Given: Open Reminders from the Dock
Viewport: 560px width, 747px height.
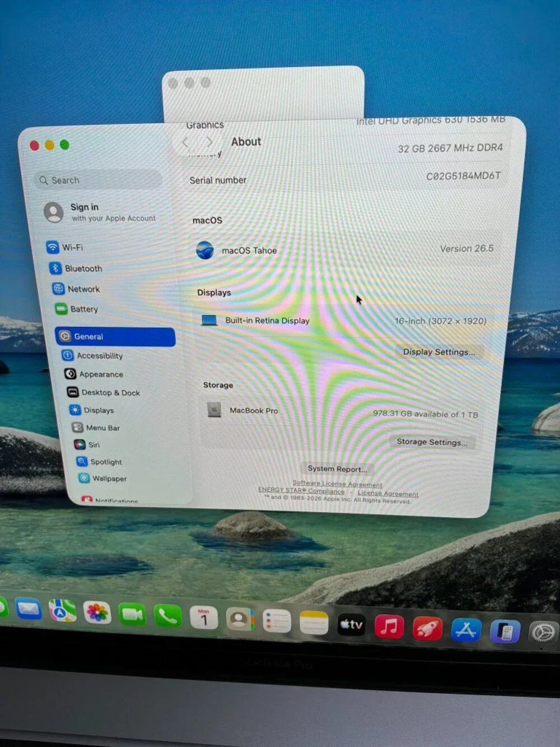Looking at the screenshot, I should (277, 621).
